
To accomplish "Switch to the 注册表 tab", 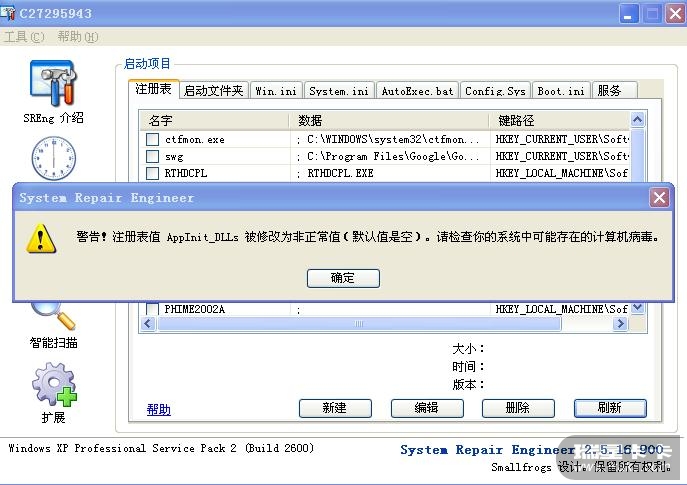I will 154,89.
